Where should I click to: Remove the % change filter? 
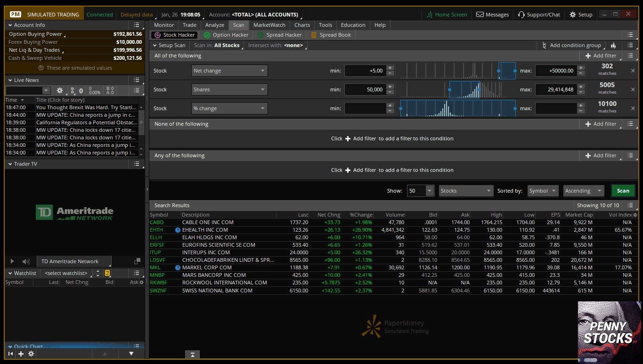(x=633, y=108)
